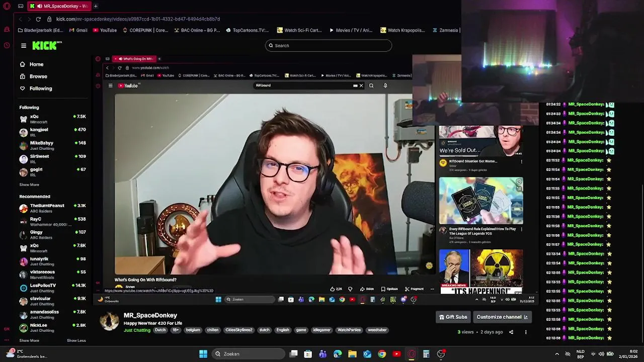Open TheBurntPeanut recommended channel
Viewport: 644px width, 362px height.
point(52,208)
